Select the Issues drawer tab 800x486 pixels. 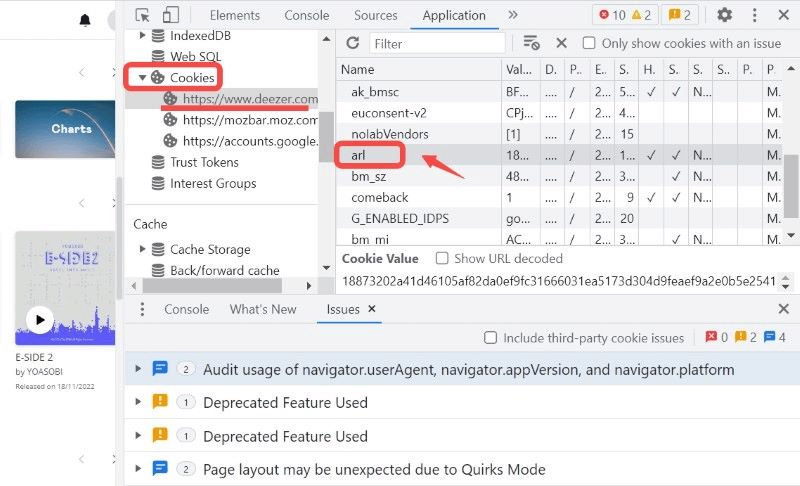click(x=343, y=309)
